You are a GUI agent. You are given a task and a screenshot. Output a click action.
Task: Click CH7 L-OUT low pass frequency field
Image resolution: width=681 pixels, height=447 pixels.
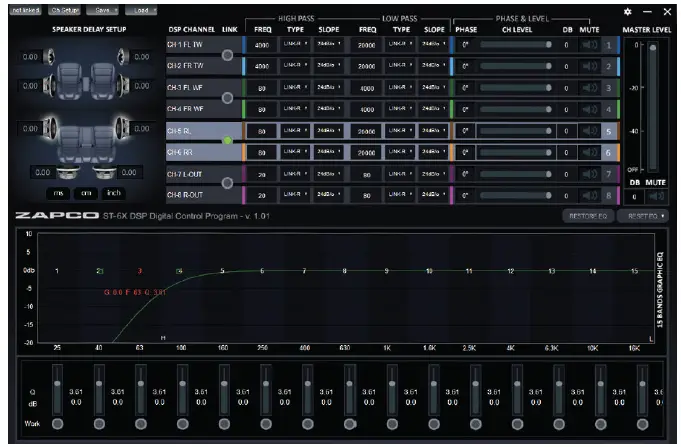pos(367,175)
